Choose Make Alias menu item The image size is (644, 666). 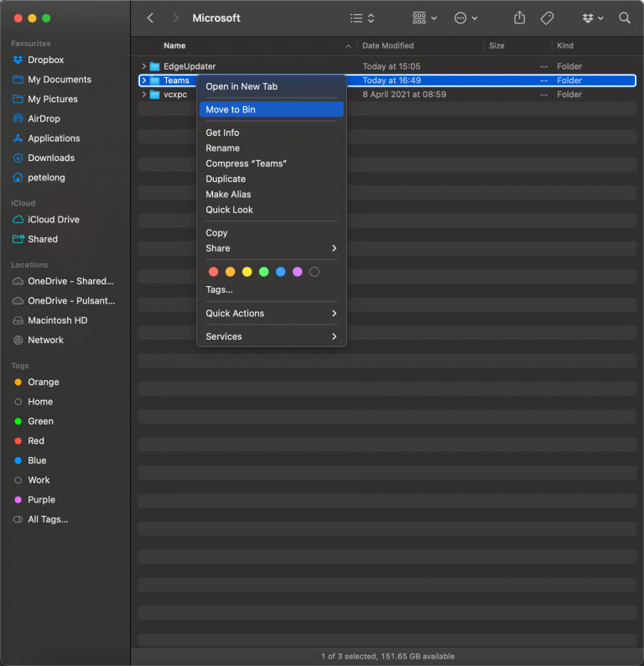pyautogui.click(x=272, y=194)
